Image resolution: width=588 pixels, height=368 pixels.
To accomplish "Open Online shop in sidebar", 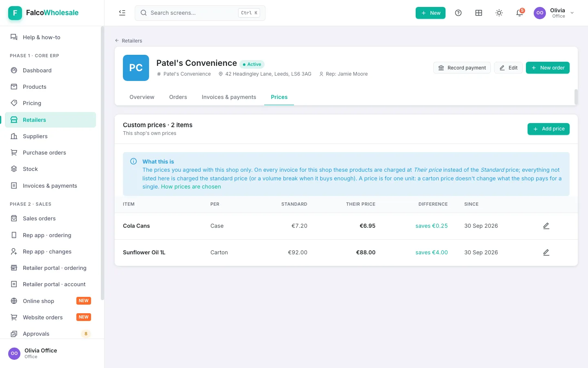I will 51,301.
